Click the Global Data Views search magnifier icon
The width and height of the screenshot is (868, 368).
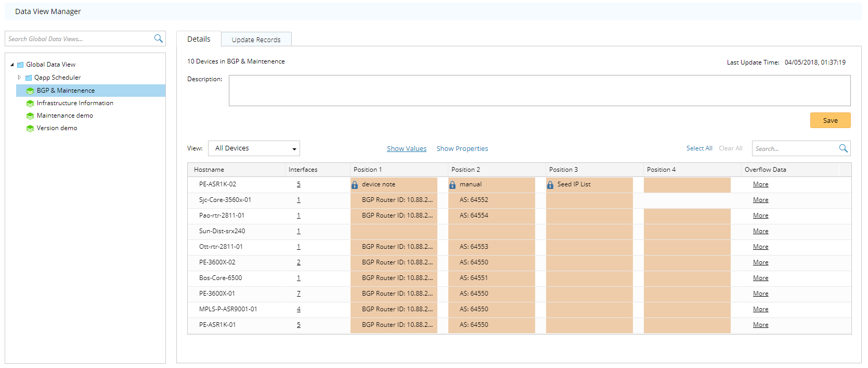(159, 39)
